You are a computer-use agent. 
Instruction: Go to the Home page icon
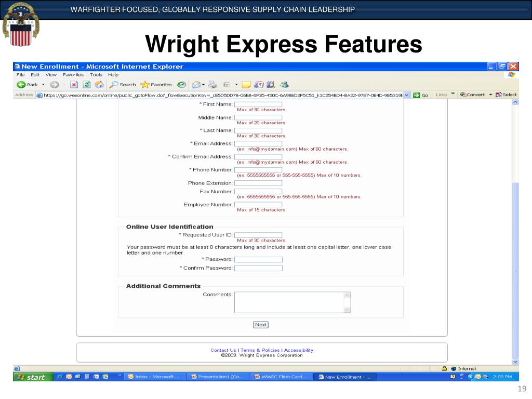99,85
